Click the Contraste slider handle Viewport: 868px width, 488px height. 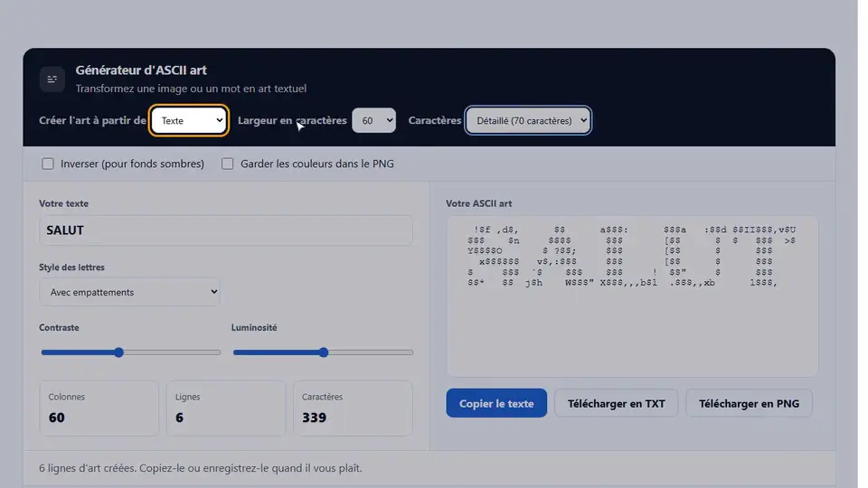click(x=118, y=352)
